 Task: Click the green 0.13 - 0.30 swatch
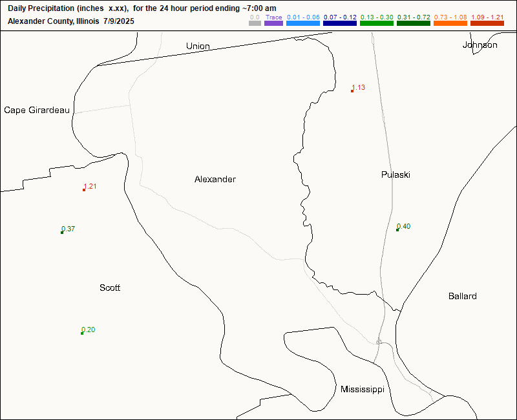coord(377,23)
